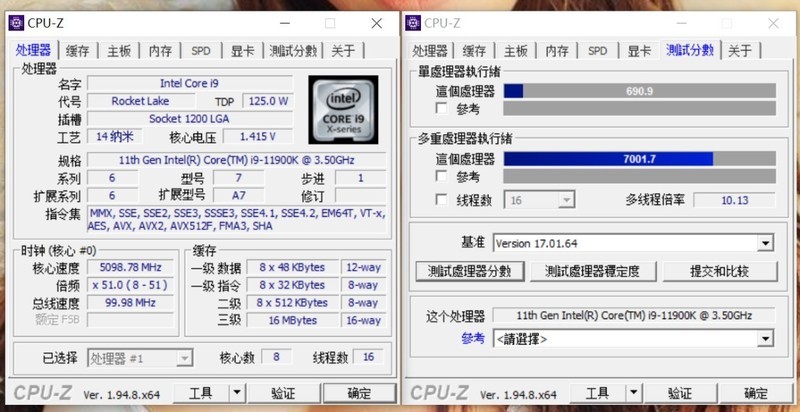
Task: Click 提交和比較 button
Action: (720, 271)
